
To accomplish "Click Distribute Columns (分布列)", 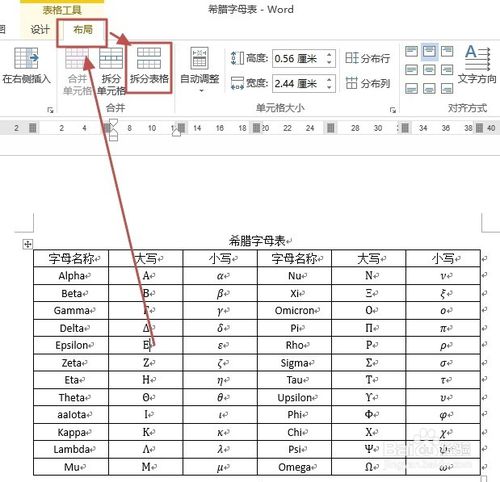I will 367,83.
